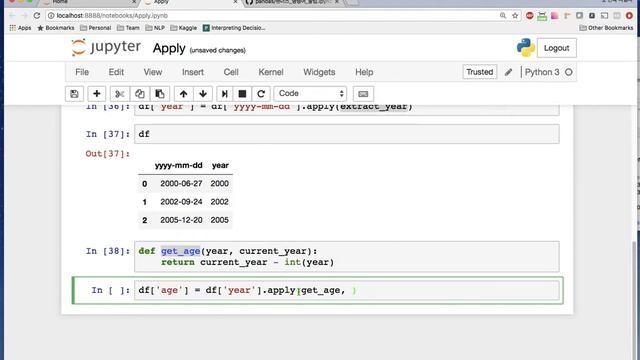640x360 pixels.
Task: Paste cells below icon in toolbar
Action: tap(160, 94)
